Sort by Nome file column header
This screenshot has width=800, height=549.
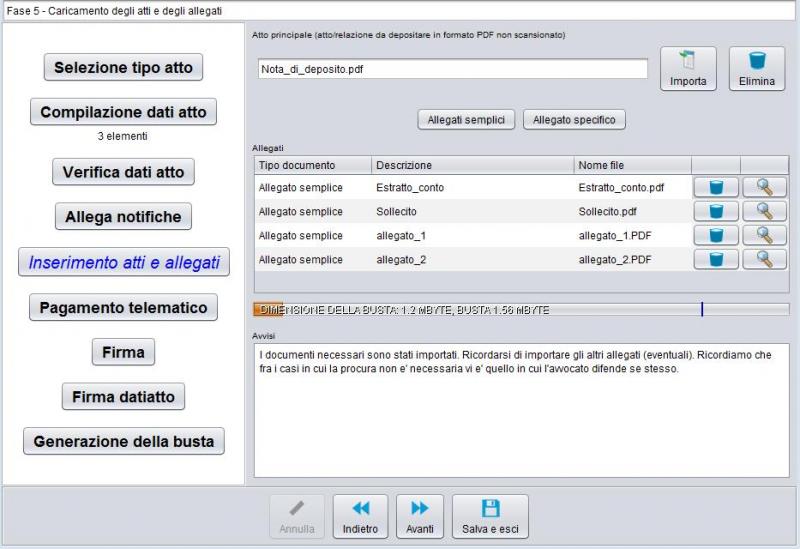pyautogui.click(x=633, y=165)
